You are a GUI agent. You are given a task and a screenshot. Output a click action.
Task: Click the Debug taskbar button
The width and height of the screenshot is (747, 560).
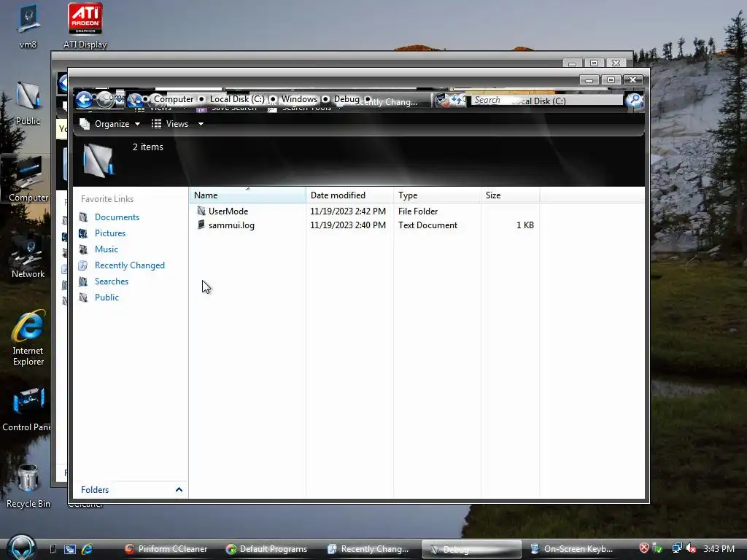[472, 549]
